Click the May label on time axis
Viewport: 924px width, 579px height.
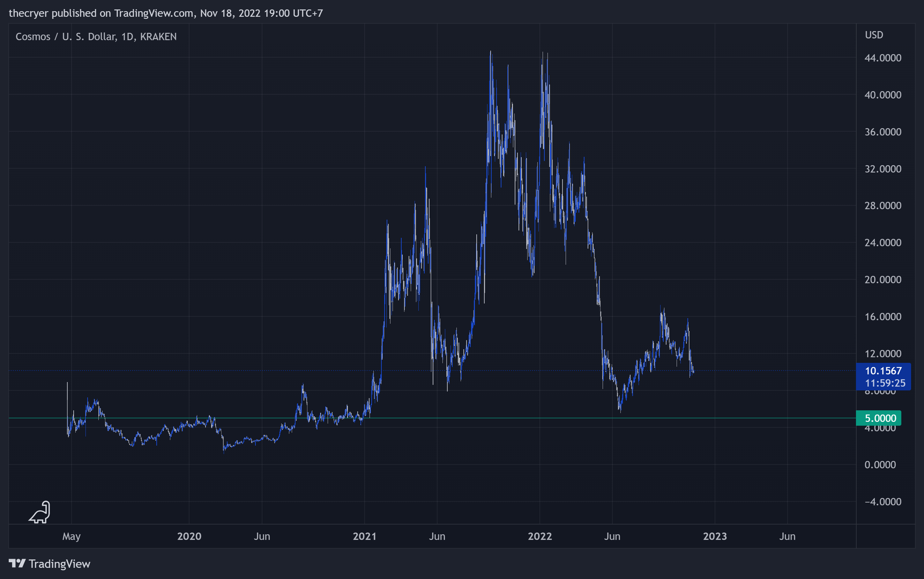click(x=72, y=536)
